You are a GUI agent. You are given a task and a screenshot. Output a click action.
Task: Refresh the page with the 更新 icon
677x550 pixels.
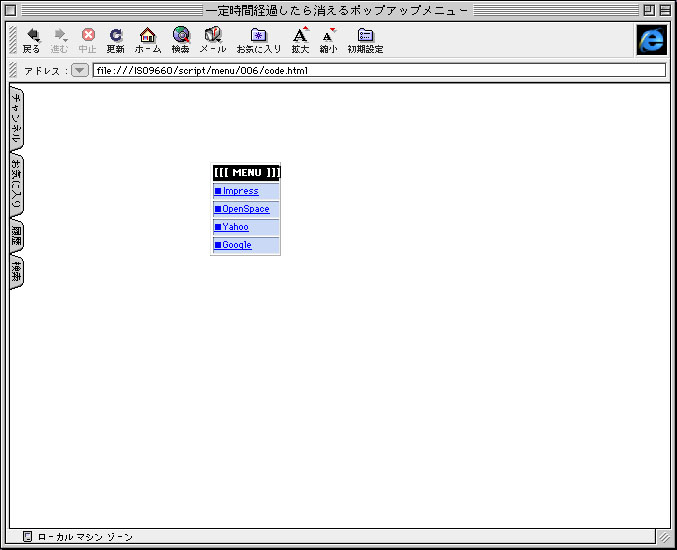click(x=116, y=40)
